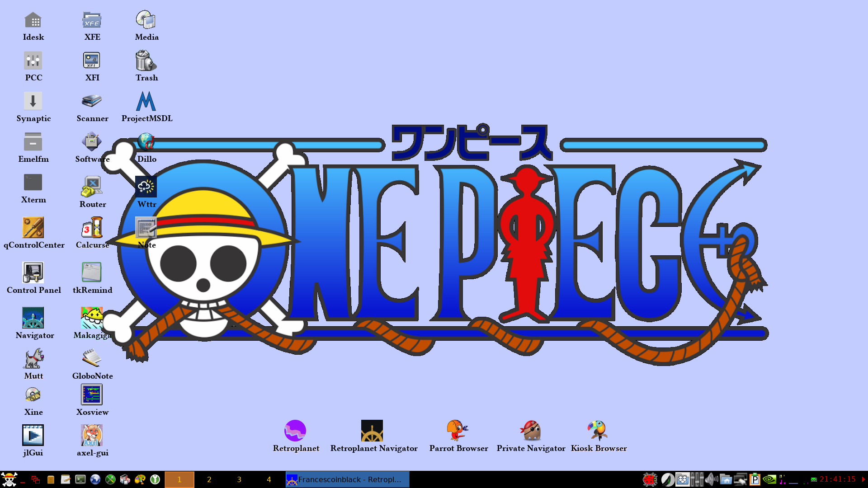Open the Control Panel icon
This screenshot has height=488, width=868.
click(x=33, y=272)
